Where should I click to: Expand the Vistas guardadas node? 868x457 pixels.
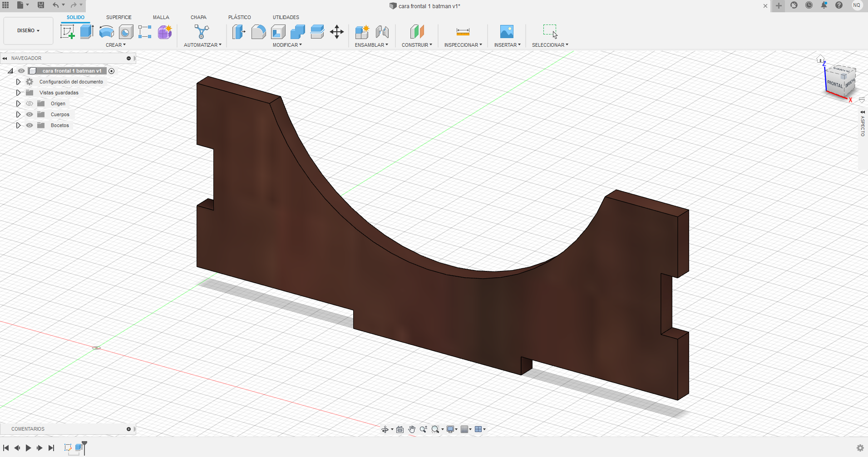tap(18, 93)
